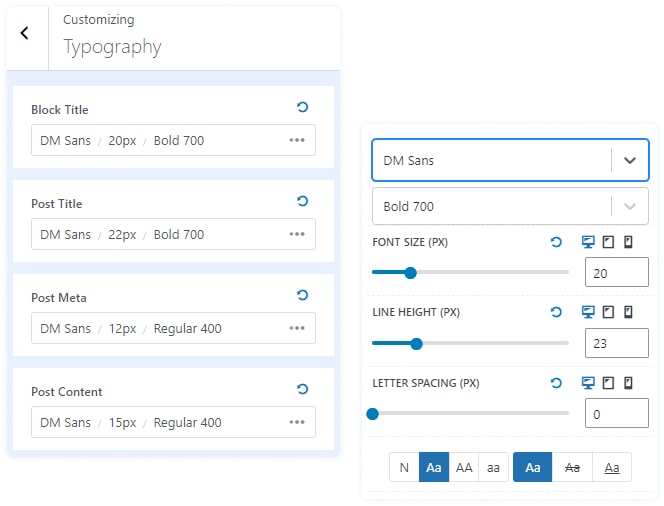664x506 pixels.
Task: Reset the Post Meta typography
Action: coord(303,295)
